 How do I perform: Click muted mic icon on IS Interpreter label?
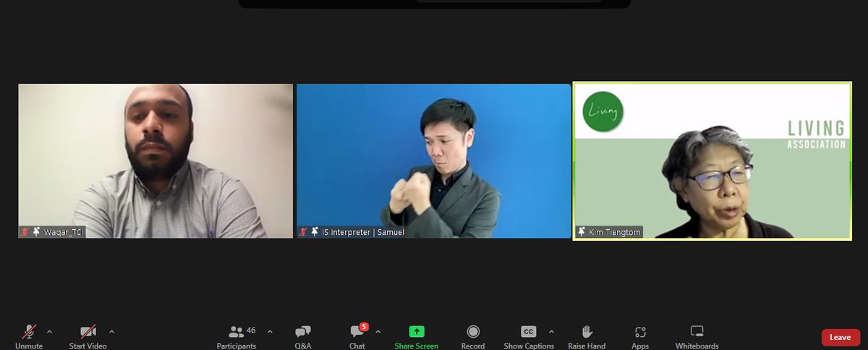pos(305,233)
